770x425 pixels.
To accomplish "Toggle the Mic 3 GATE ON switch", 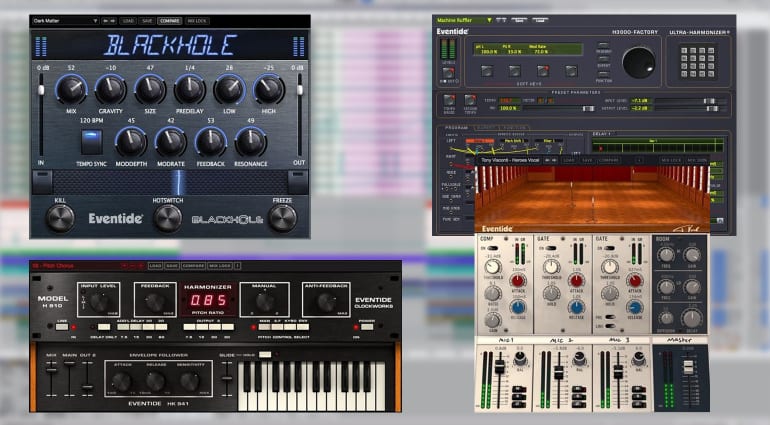I will click(609, 248).
